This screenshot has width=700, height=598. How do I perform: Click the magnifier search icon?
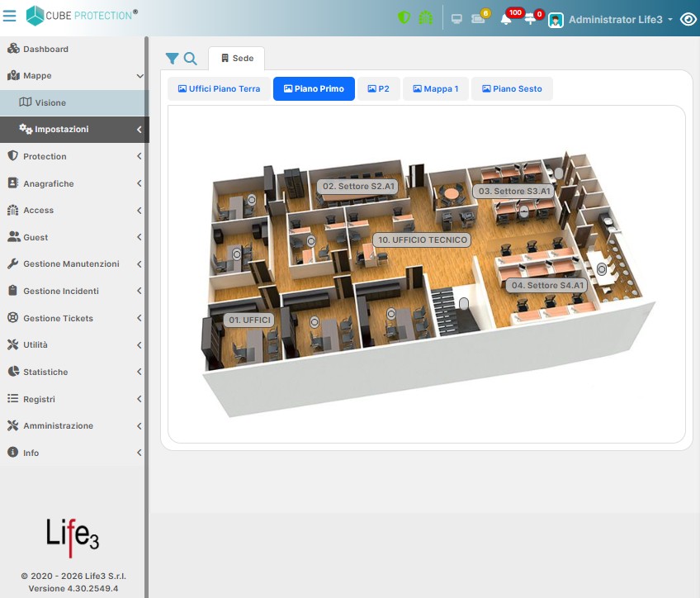coord(190,59)
